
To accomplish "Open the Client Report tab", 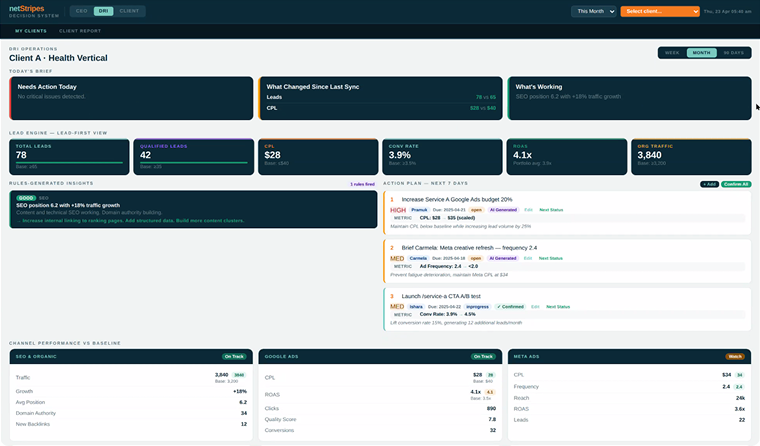I will pyautogui.click(x=80, y=31).
